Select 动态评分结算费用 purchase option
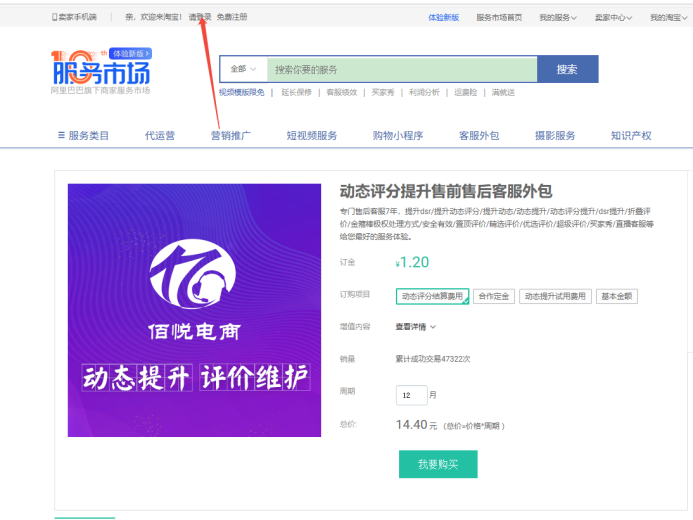Viewport: 693px width, 520px height. (x=432, y=296)
